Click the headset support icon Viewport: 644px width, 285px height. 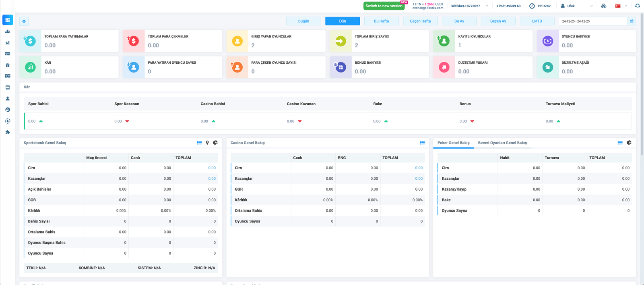tap(637, 6)
